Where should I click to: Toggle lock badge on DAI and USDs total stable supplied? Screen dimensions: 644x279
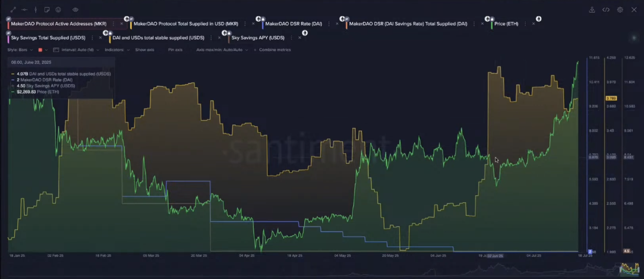point(110,33)
